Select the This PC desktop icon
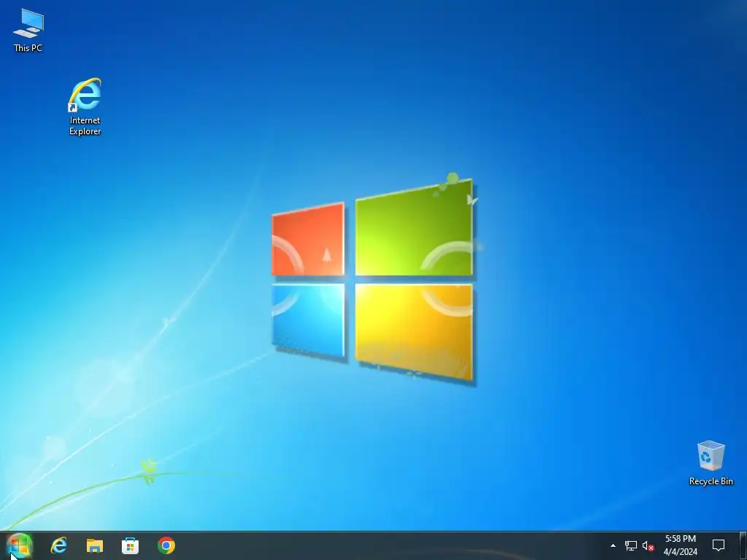Image resolution: width=747 pixels, height=560 pixels. [28, 30]
